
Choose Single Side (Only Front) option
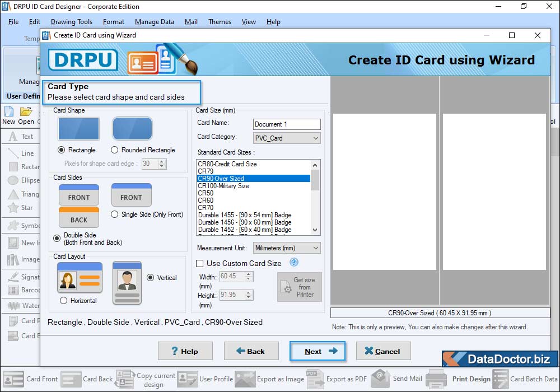(x=114, y=214)
